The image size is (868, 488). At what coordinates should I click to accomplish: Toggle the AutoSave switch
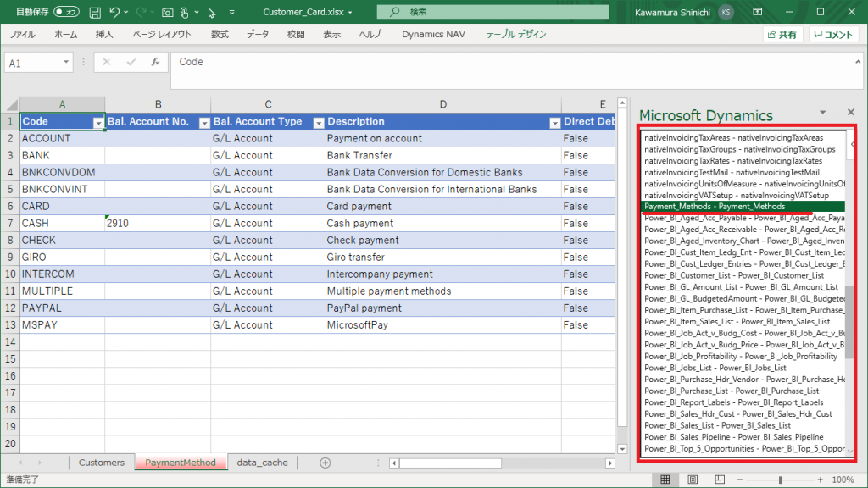(66, 12)
